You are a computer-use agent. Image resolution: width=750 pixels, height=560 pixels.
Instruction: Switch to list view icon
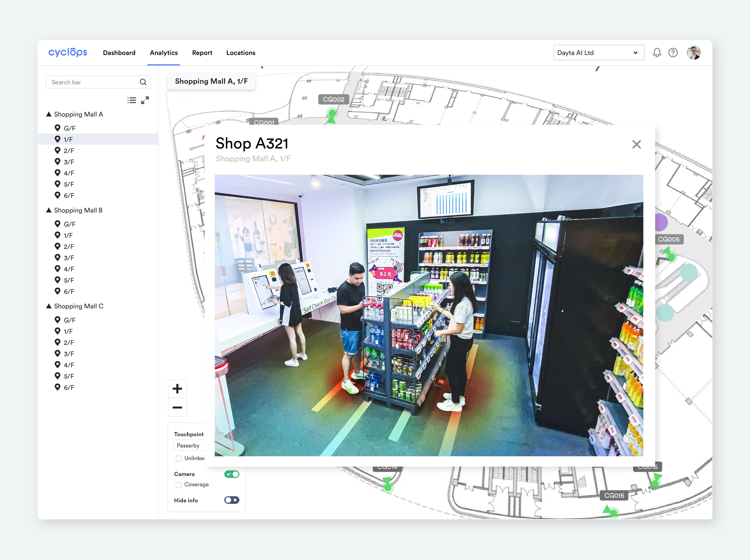click(x=132, y=100)
